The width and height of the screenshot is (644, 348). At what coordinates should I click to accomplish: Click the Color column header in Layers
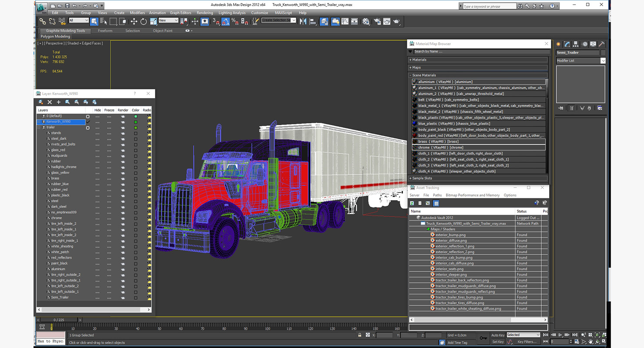(x=136, y=110)
